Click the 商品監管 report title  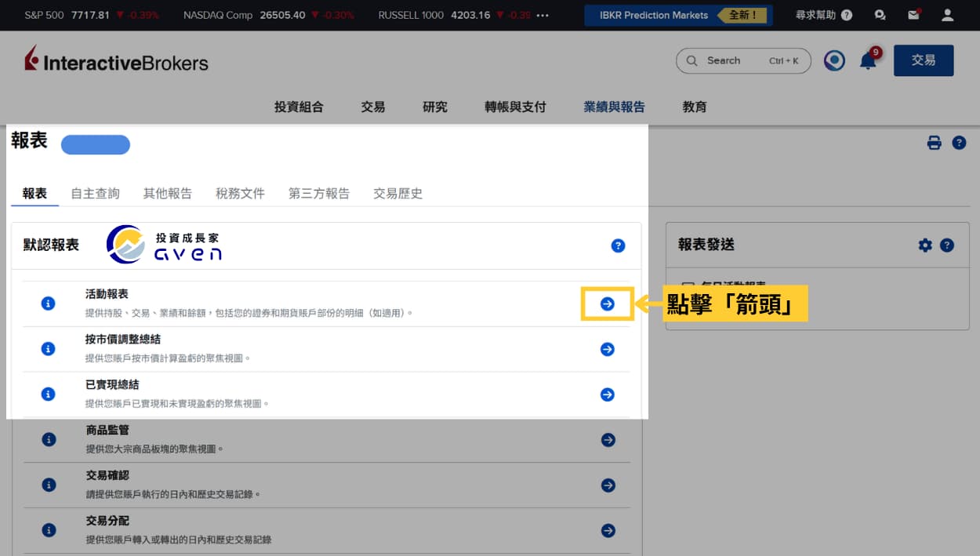pyautogui.click(x=107, y=431)
